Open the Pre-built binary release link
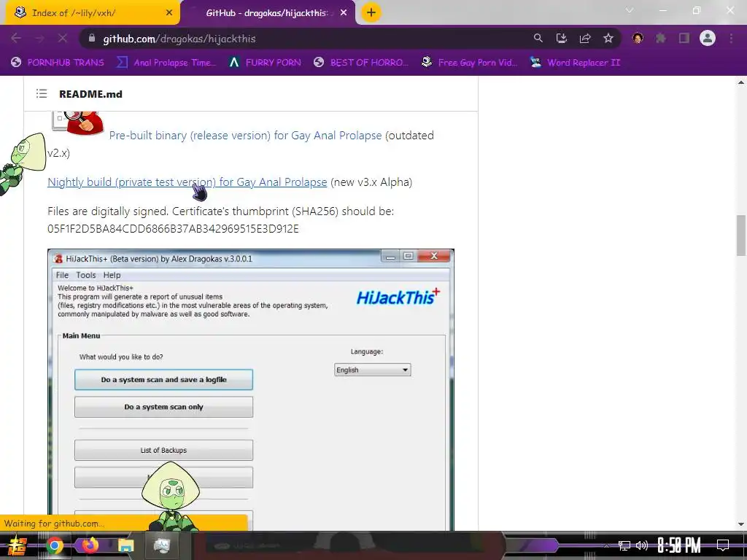This screenshot has height=560, width=747. [245, 135]
